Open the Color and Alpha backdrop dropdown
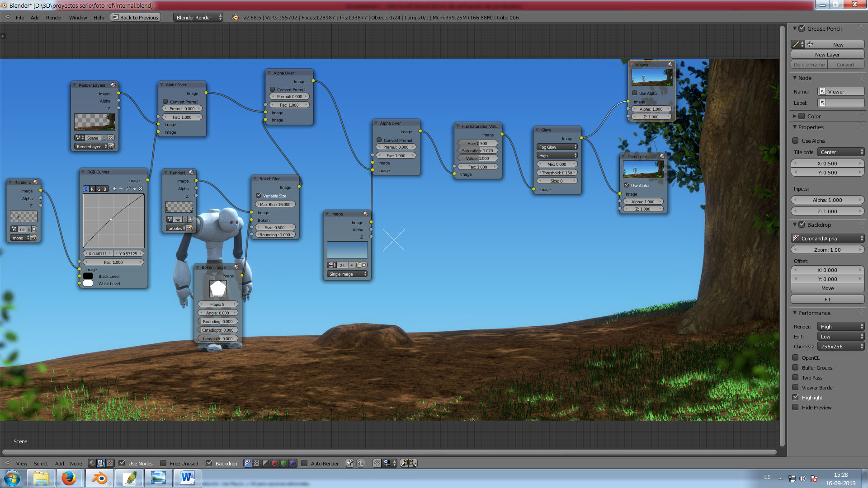The image size is (868, 488). tap(827, 239)
